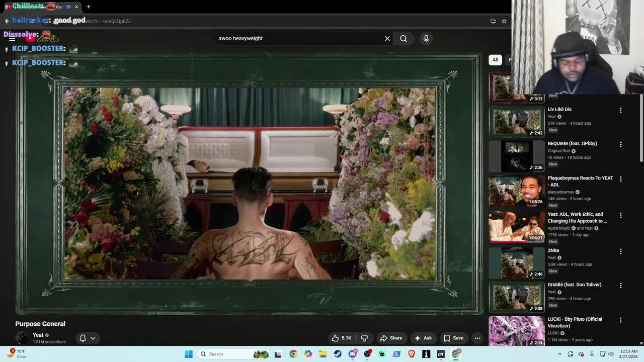Like the video showing 5.1K likes
The width and height of the screenshot is (644, 362).
coord(342,338)
